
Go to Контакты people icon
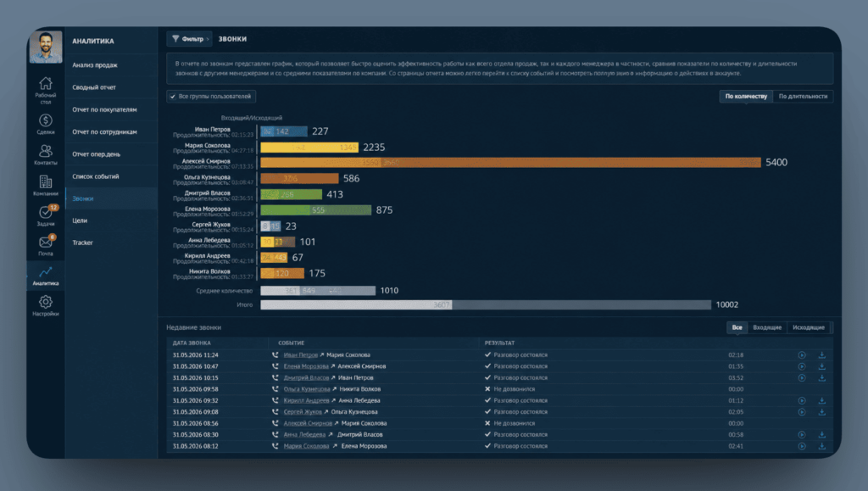click(46, 151)
